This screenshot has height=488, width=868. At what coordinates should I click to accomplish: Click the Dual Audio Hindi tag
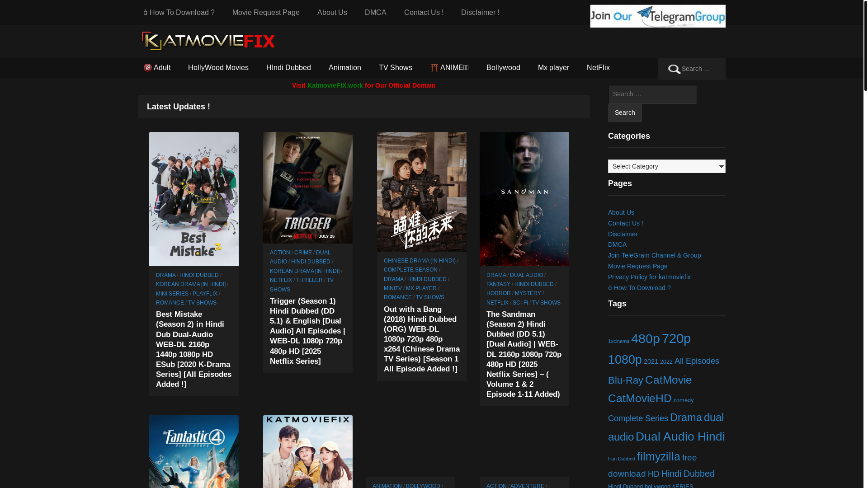coord(680,436)
